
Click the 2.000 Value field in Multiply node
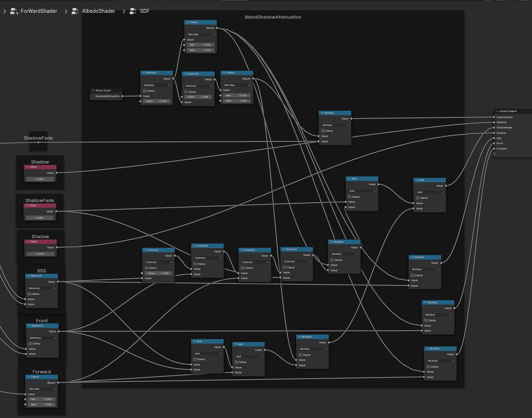[x=156, y=101]
